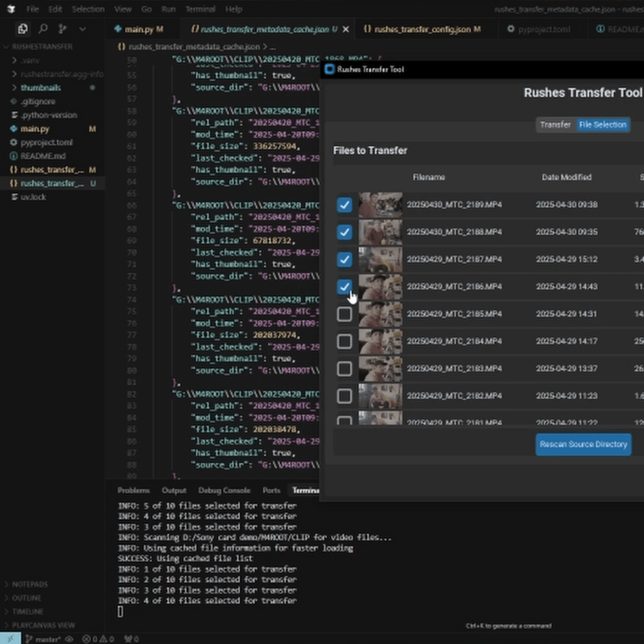The image size is (644, 644).
Task: Expand the .venv folder
Action: (x=30, y=60)
